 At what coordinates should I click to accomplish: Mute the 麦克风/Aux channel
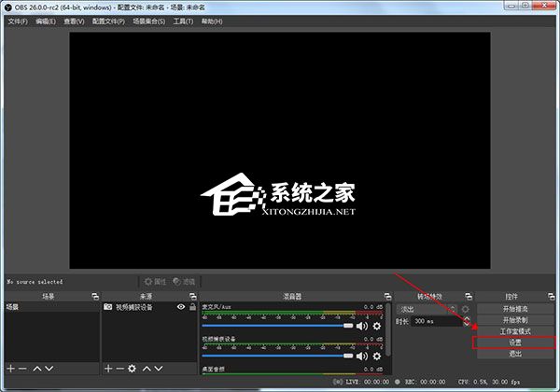[362, 326]
